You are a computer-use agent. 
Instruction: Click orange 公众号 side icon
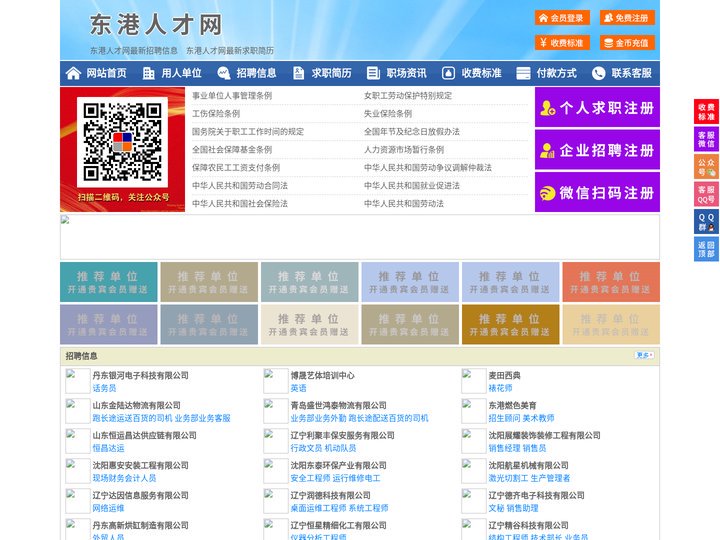pyautogui.click(x=706, y=167)
